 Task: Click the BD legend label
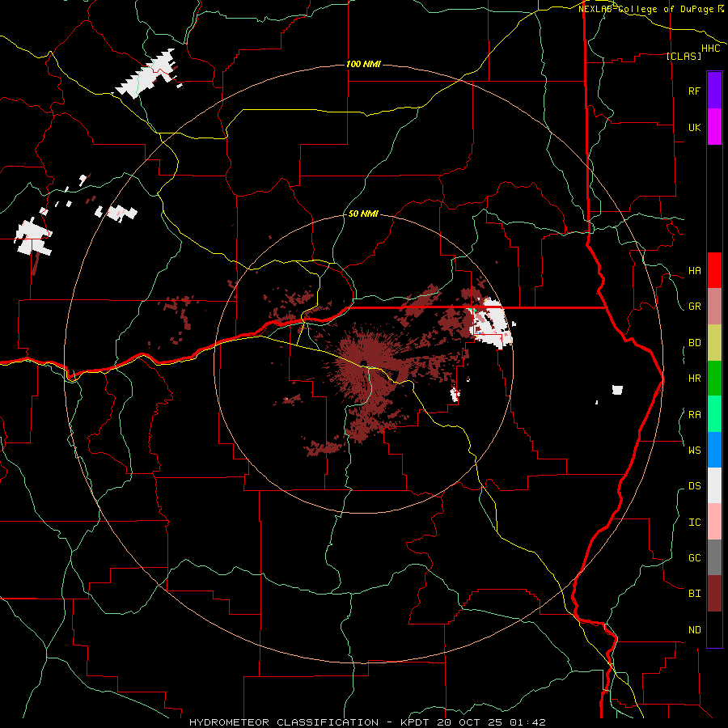click(694, 343)
